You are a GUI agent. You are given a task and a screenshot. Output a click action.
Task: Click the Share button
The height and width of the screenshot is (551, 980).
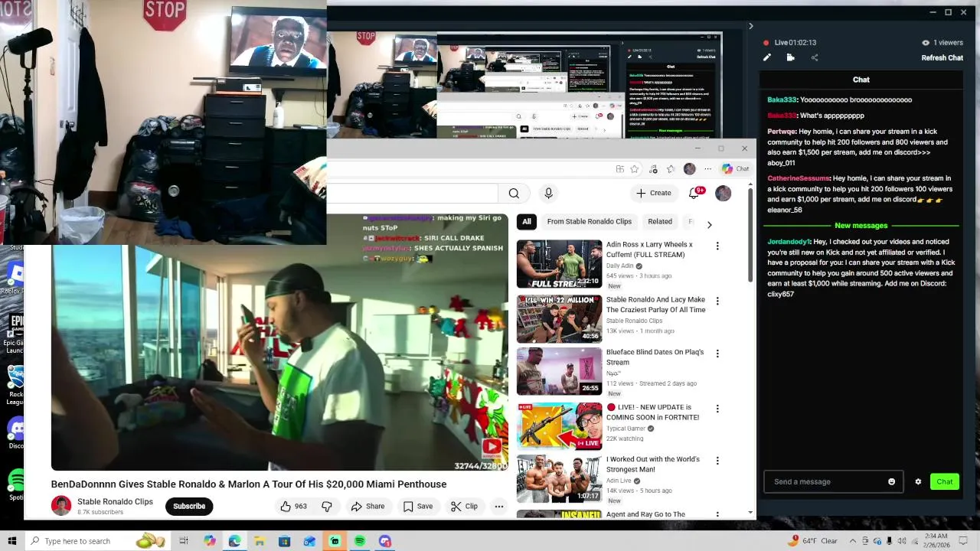(367, 506)
